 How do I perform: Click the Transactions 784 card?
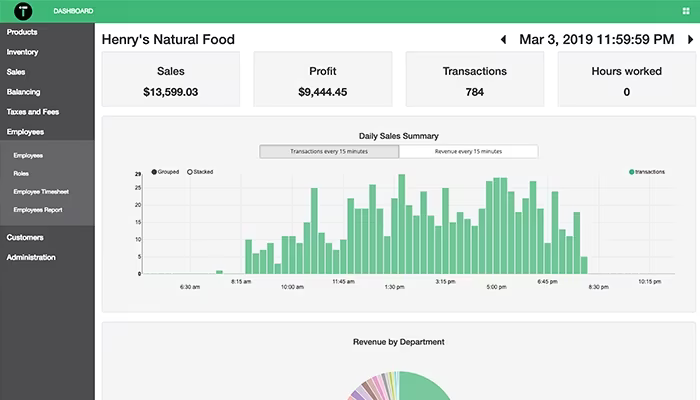click(x=475, y=79)
